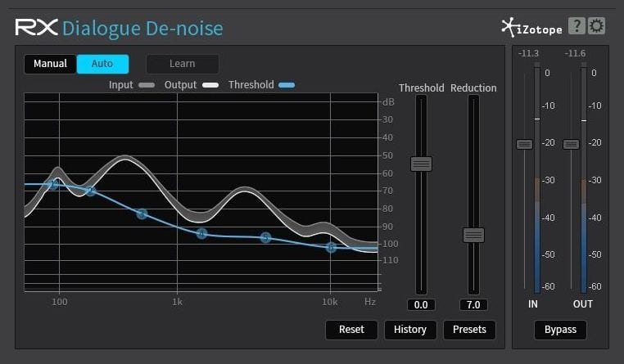Click the IN gain fader handle
The width and height of the screenshot is (624, 364).
[524, 144]
